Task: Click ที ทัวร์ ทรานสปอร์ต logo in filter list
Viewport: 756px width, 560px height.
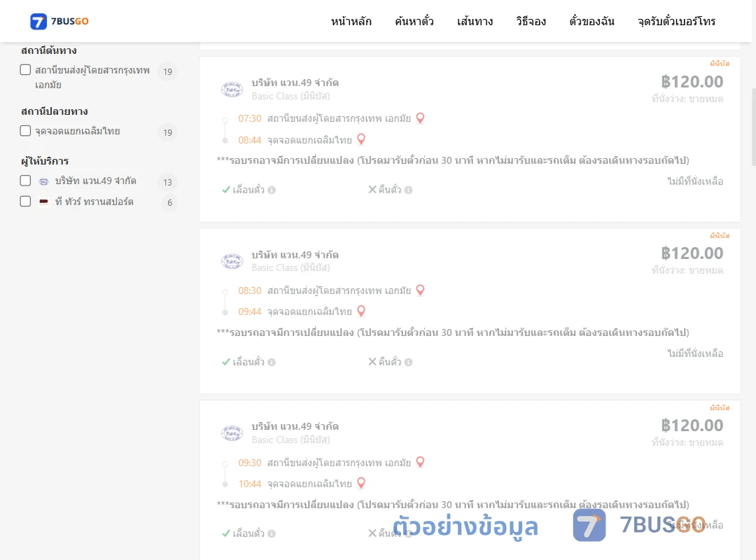Action: point(44,202)
